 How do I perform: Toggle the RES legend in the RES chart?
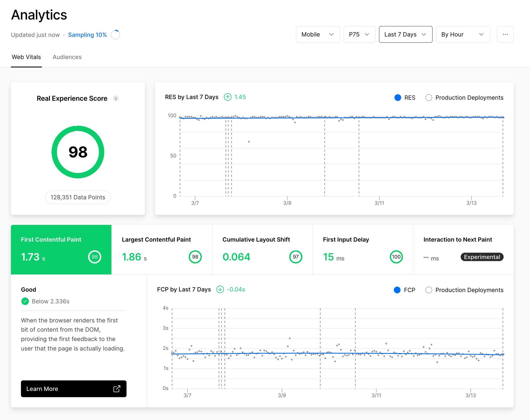[x=405, y=97]
